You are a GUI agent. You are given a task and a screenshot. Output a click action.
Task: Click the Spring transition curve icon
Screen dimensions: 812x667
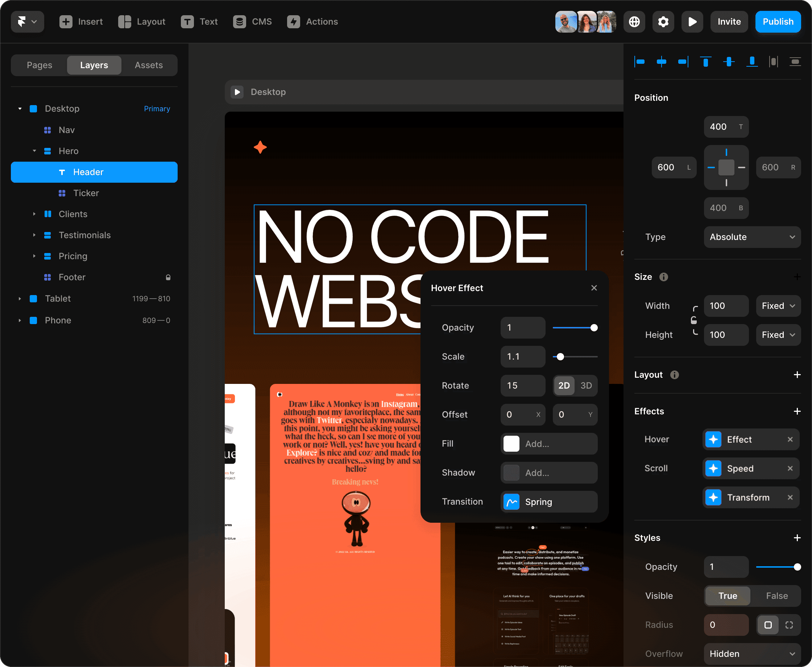coord(511,502)
